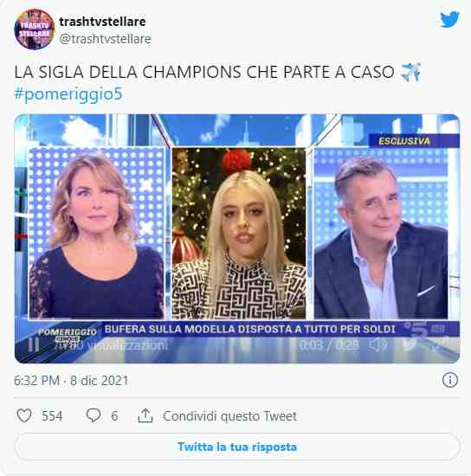Open tweet info circle icon

point(450,380)
